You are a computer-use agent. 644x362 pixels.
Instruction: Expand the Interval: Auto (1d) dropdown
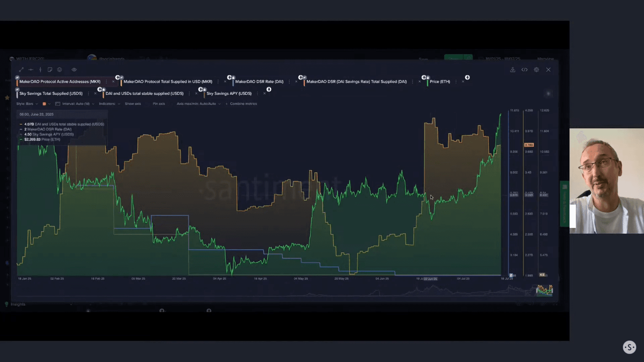(75, 104)
